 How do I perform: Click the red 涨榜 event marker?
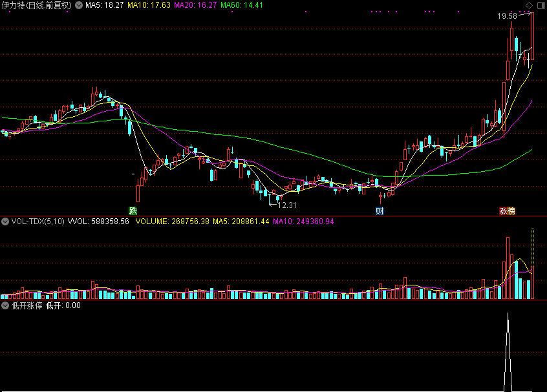507,211
